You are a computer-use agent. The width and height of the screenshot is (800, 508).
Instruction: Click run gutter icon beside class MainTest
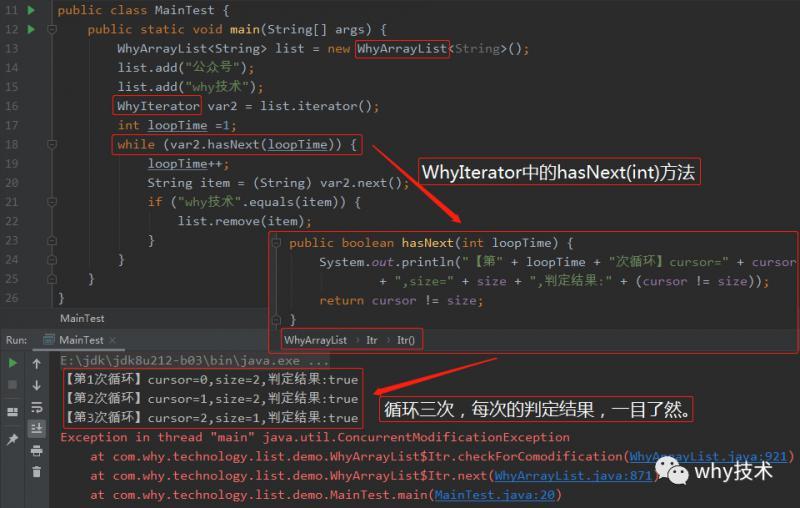coord(31,10)
